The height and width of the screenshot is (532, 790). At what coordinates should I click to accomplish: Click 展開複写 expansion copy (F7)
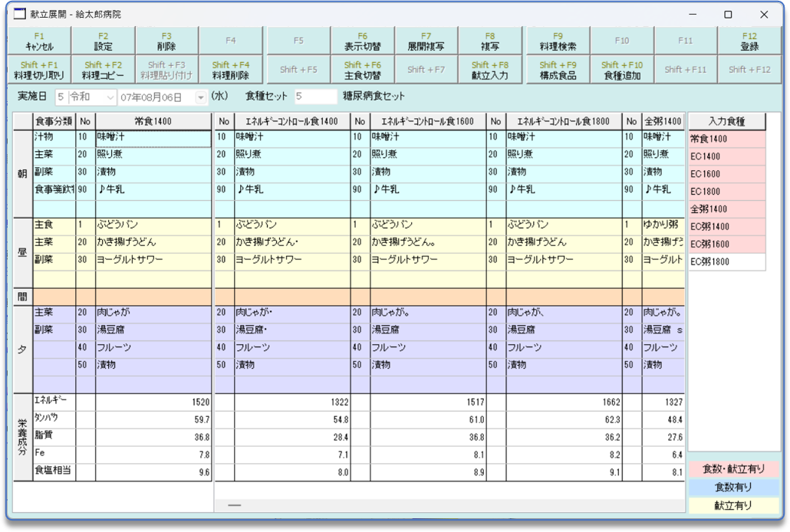coord(426,38)
